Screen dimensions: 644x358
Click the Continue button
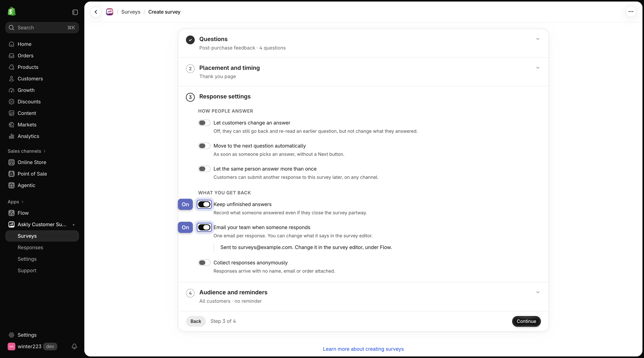[x=526, y=321]
